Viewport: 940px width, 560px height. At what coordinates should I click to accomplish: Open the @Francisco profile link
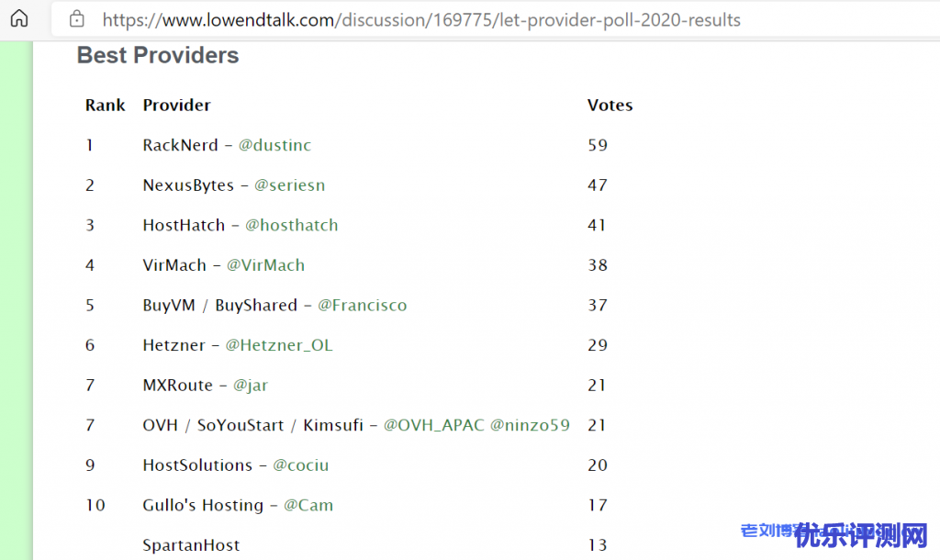362,305
